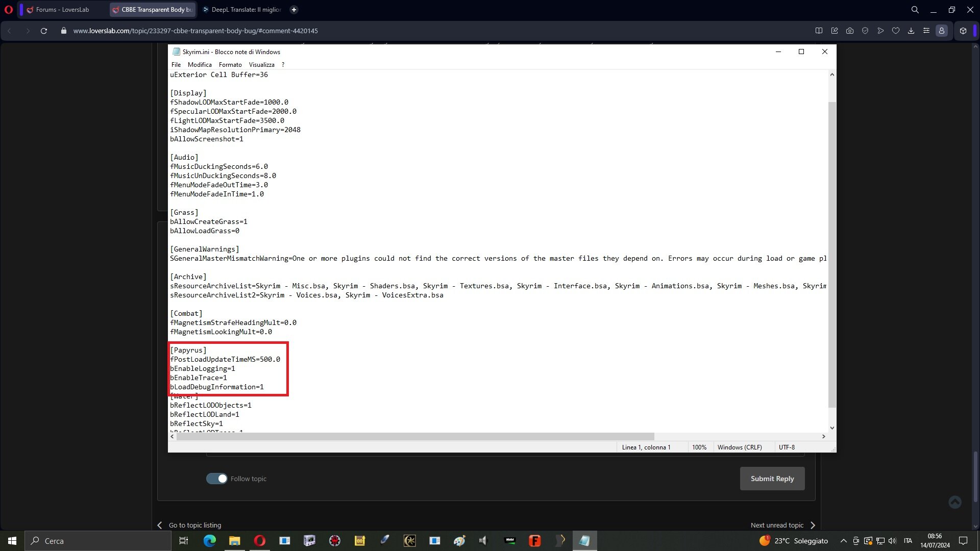Open the Formato menu in Notepad
Image resolution: width=980 pixels, height=551 pixels.
tap(230, 65)
